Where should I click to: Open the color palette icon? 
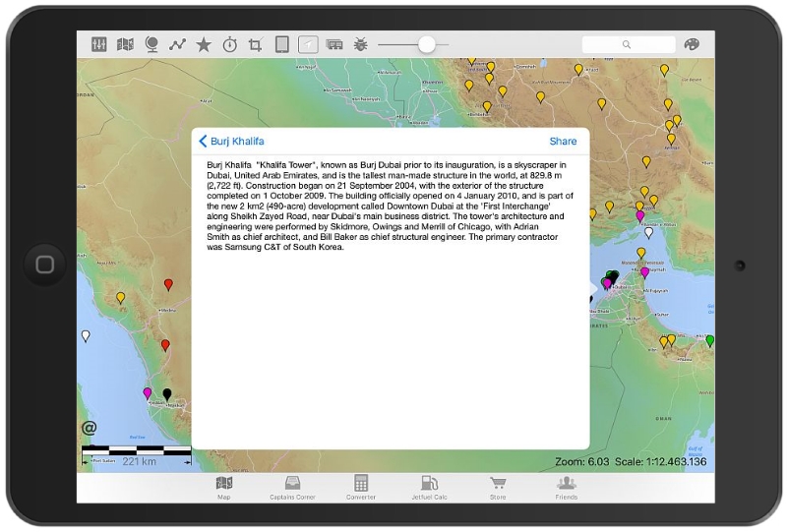[692, 44]
